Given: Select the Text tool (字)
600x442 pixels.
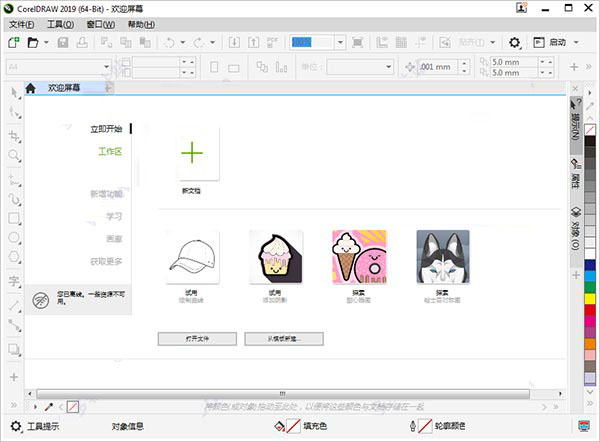Looking at the screenshot, I should [14, 281].
